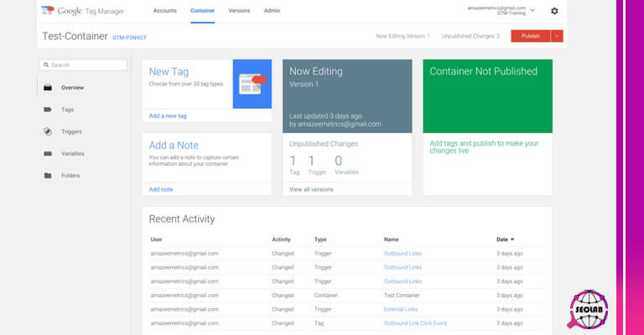Expand the account dropdown chevron
This screenshot has height=335, width=644.
(532, 10)
